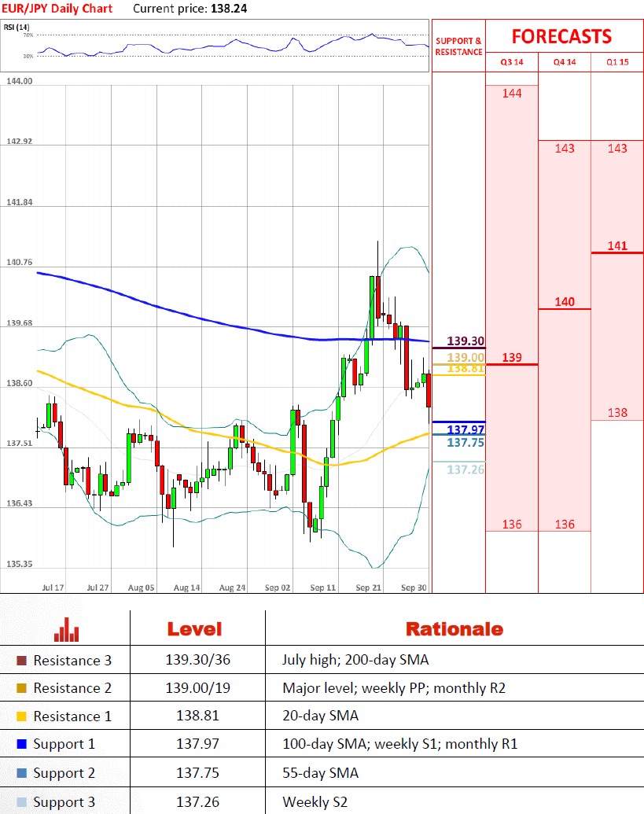Click the FORECASTS heading

(562, 36)
